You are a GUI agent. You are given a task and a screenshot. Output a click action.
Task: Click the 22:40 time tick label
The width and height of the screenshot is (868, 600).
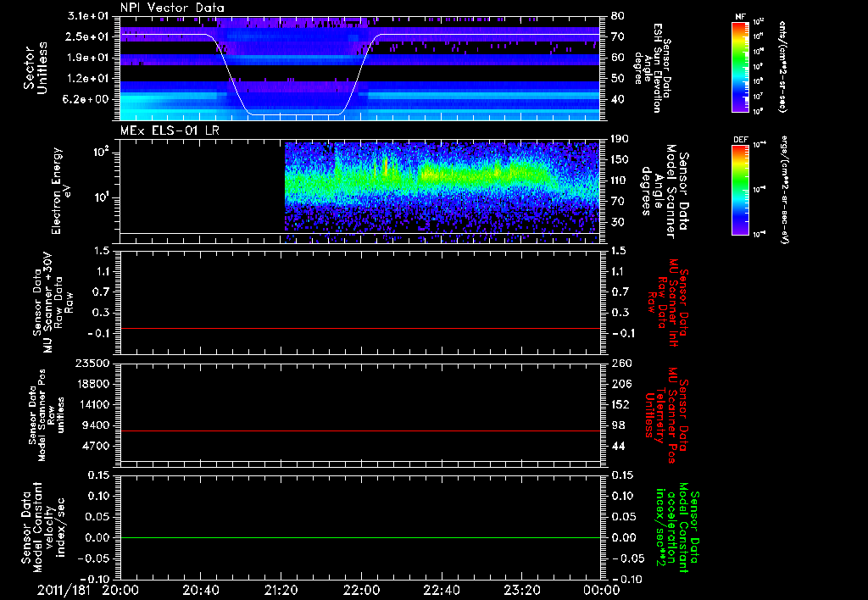[x=441, y=592]
